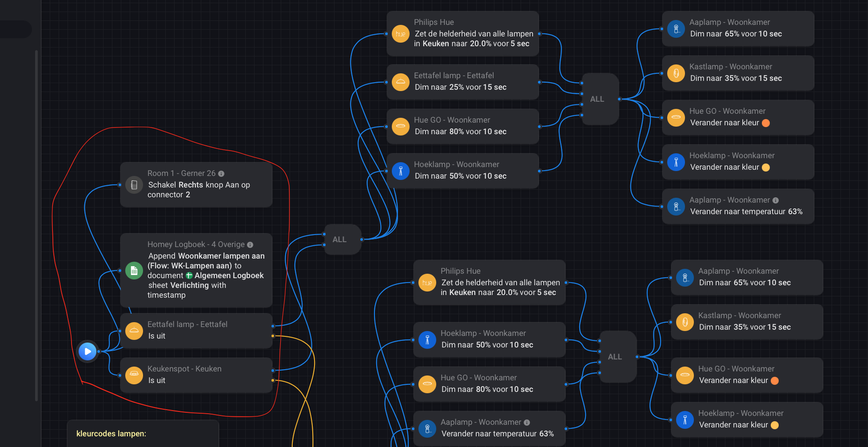Open info icon beside upper Aaplamp temperatuur title
The height and width of the screenshot is (447, 868).
pos(776,200)
